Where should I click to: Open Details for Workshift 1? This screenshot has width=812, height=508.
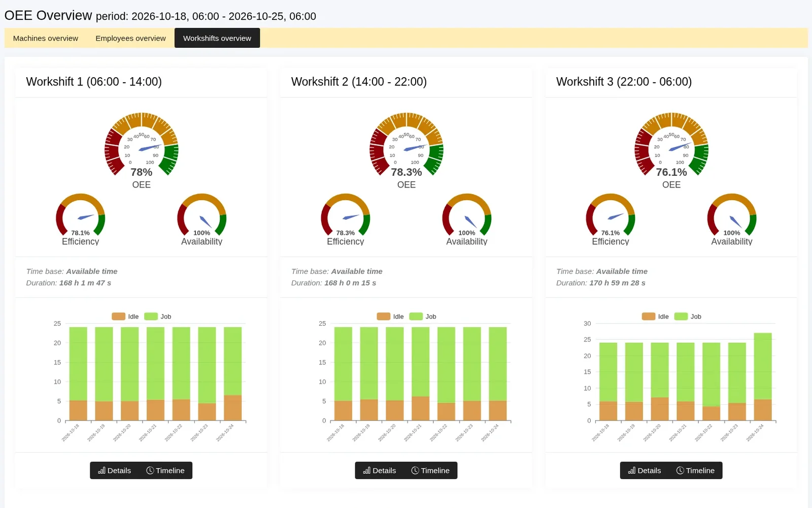click(115, 470)
